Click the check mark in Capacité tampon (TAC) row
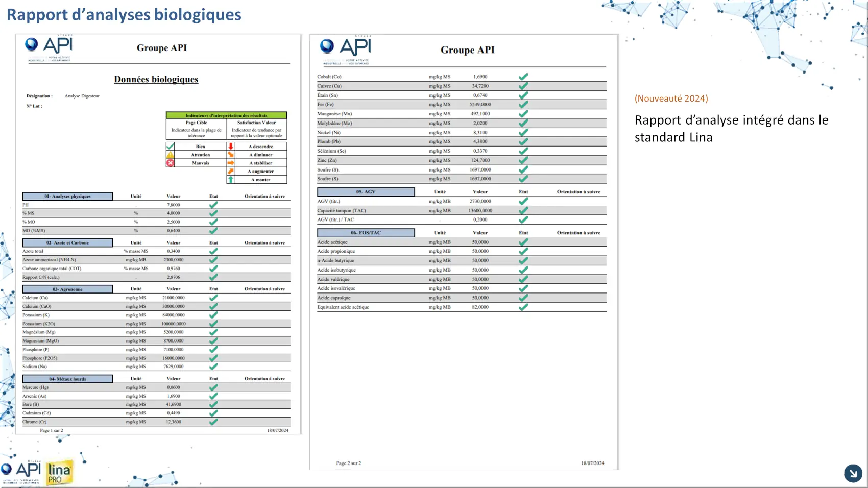Viewport: 868px width, 488px height. [523, 210]
